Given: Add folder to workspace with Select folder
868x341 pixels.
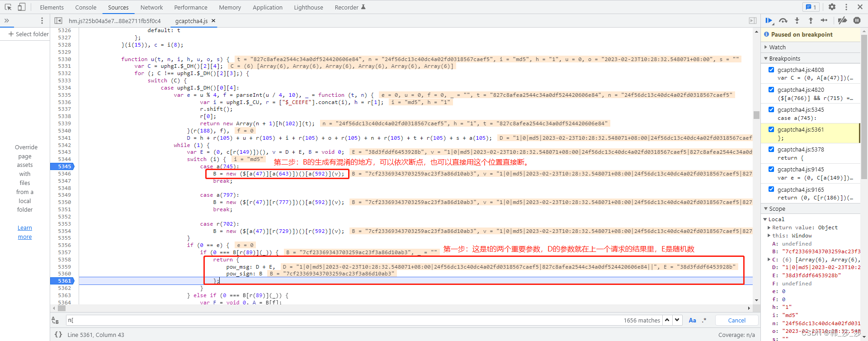Looking at the screenshot, I should click(28, 34).
